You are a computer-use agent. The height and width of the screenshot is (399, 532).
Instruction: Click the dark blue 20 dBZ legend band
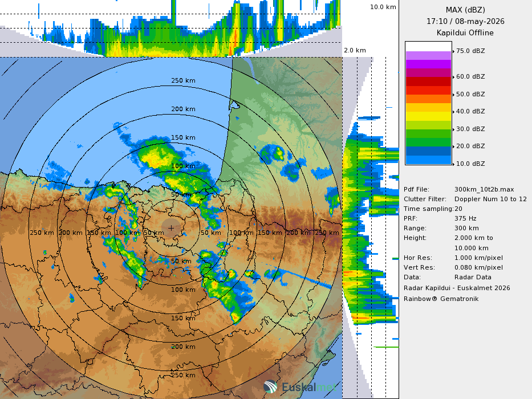point(428,150)
